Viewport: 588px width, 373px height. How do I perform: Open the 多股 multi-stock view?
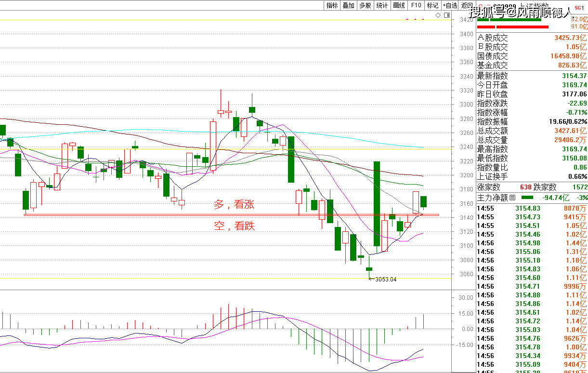366,5
